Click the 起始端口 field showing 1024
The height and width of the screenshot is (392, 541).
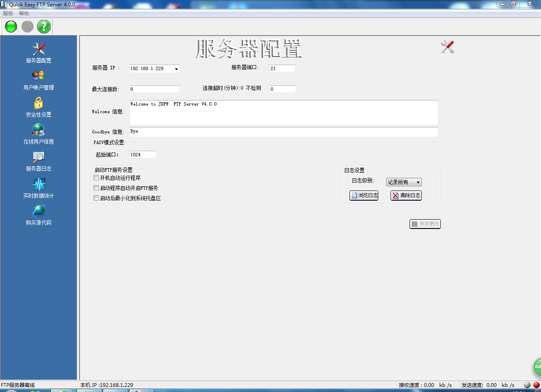click(x=143, y=155)
